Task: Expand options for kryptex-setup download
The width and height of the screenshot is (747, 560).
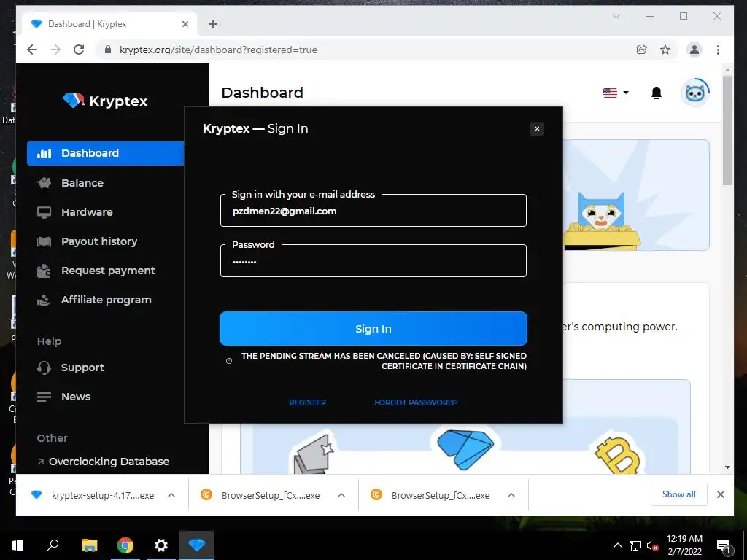Action: (x=171, y=495)
